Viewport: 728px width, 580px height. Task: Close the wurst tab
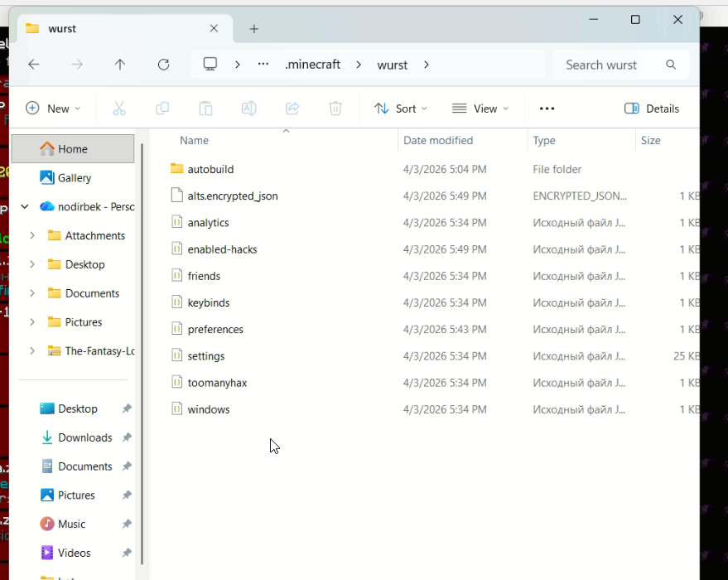[214, 28]
